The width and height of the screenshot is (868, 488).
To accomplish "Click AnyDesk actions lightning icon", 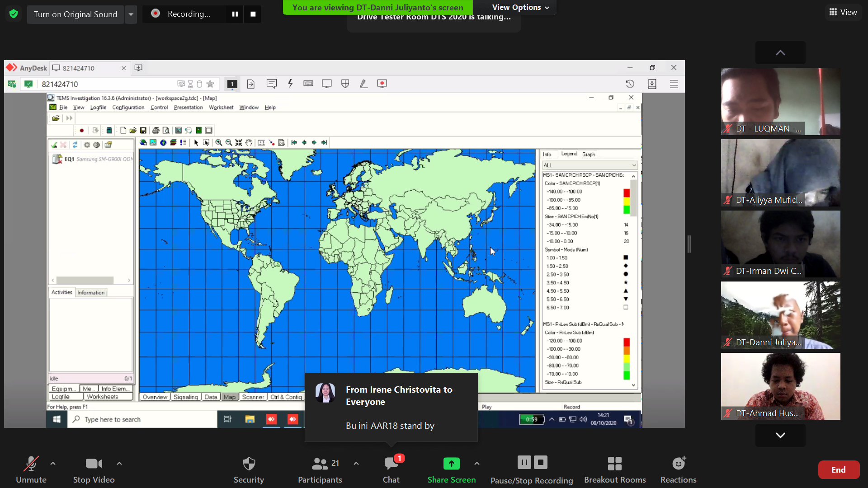I will pyautogui.click(x=290, y=84).
